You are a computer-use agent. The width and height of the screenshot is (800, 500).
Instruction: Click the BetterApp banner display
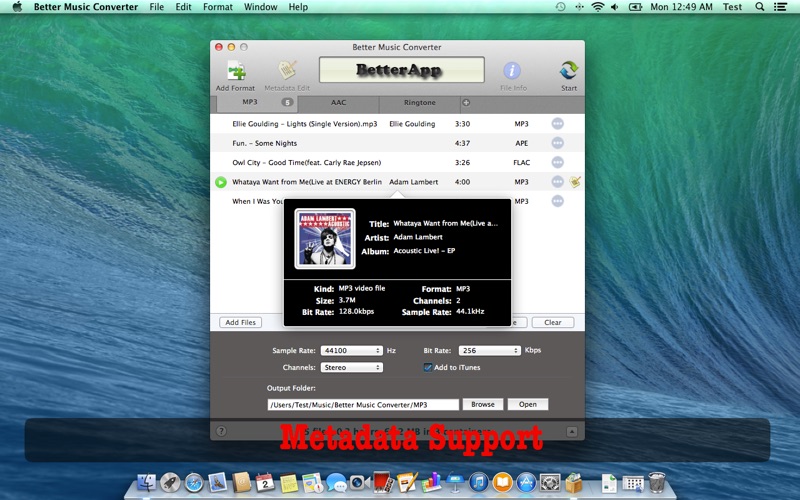tap(402, 70)
